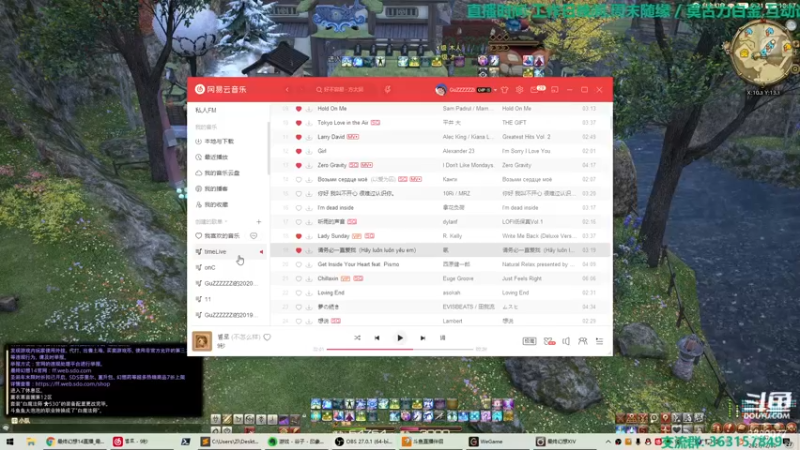Seek along the song progress bar
800x450 pixels.
(400, 349)
